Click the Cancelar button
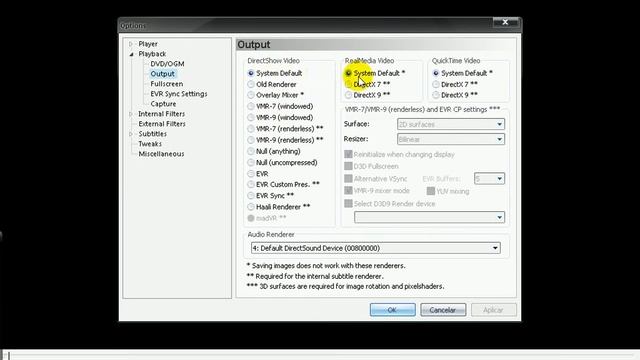640x360 pixels. 443,310
